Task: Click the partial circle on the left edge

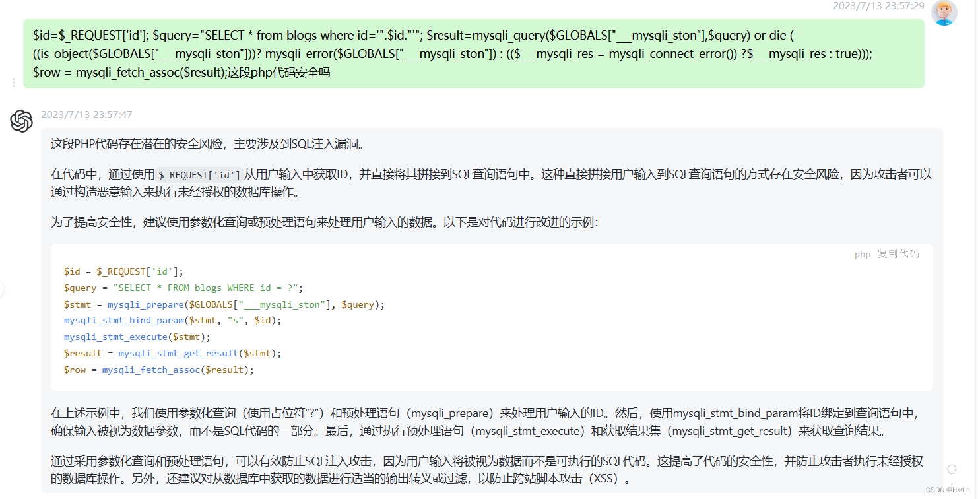Action: point(2,288)
